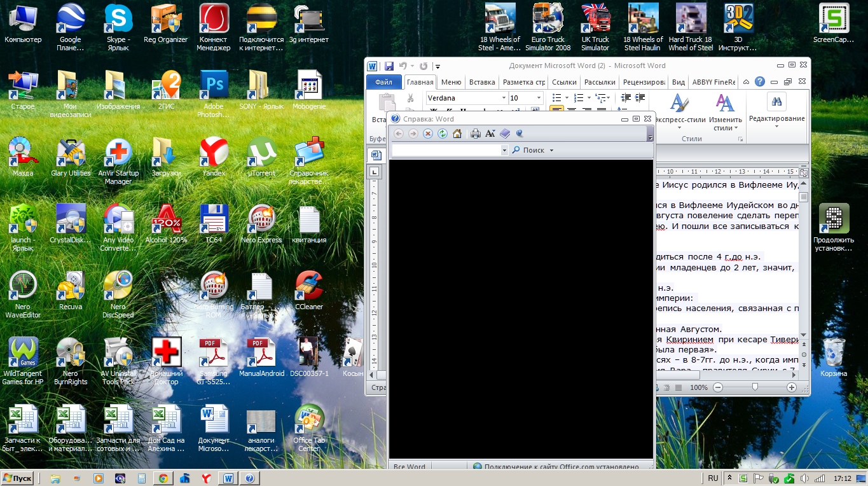Open the Файл tab in Word
The image size is (868, 486).
click(x=383, y=82)
